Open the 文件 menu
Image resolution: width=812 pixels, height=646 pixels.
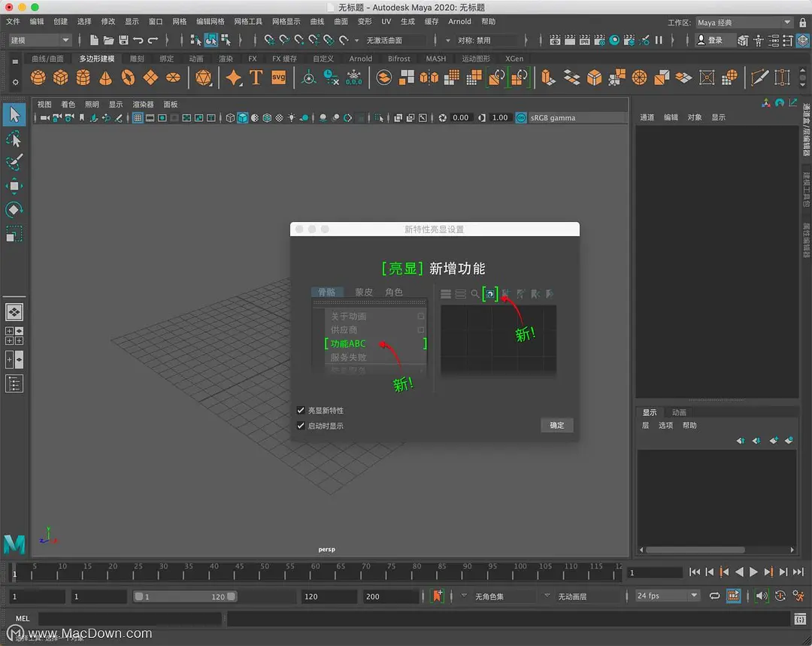[x=13, y=22]
